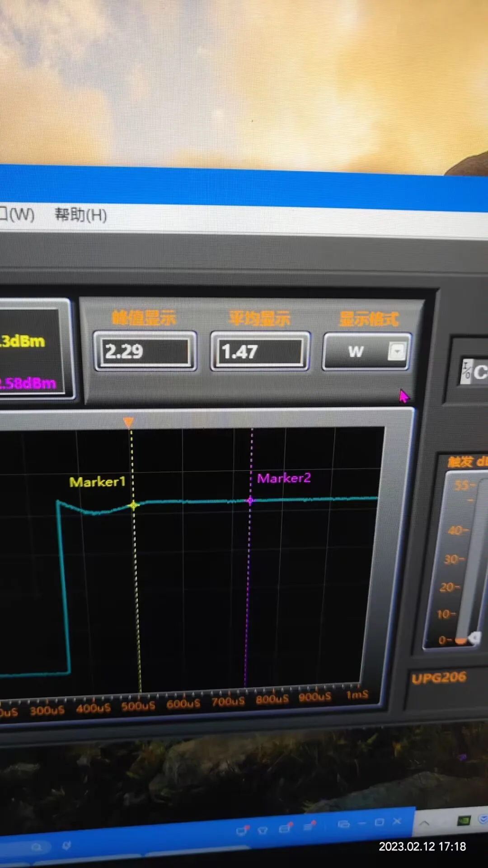The height and width of the screenshot is (868, 488).
Task: Click the 900uS tick label on time axis
Action: [315, 697]
